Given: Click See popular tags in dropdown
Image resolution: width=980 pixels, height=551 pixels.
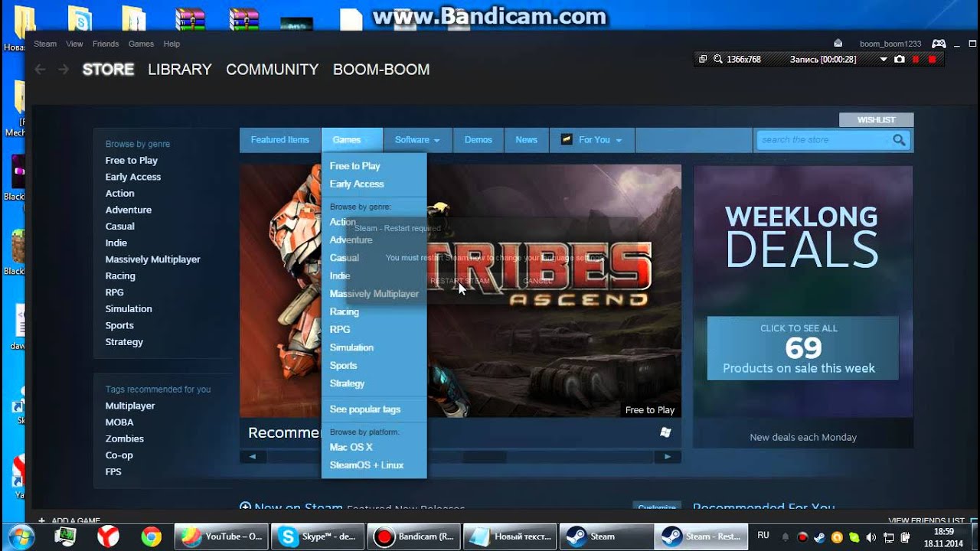Looking at the screenshot, I should point(365,409).
